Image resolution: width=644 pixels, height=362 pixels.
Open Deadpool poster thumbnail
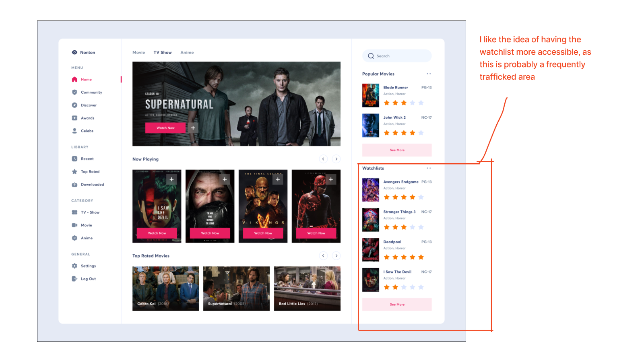[371, 250]
